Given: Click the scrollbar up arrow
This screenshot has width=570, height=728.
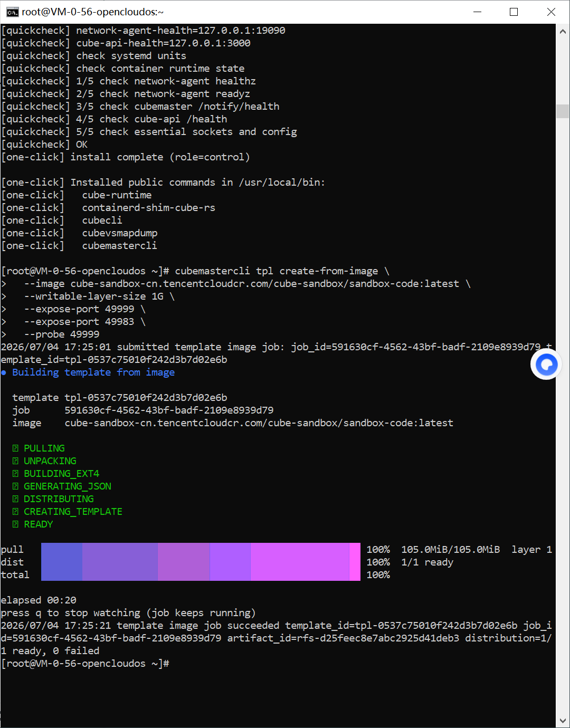Looking at the screenshot, I should pos(563,31).
